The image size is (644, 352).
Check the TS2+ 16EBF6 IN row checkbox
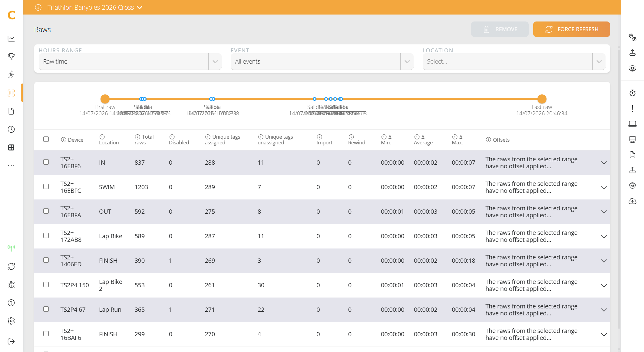(46, 162)
